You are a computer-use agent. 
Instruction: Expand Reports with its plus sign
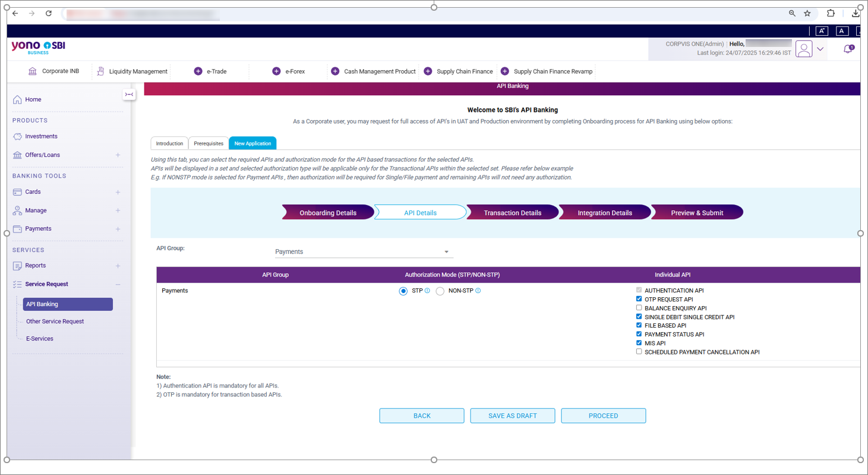(118, 266)
